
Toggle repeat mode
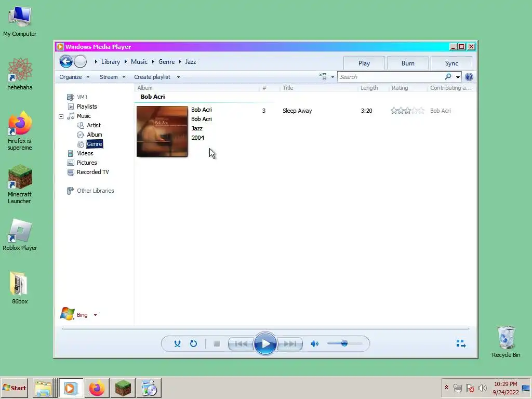pos(193,344)
